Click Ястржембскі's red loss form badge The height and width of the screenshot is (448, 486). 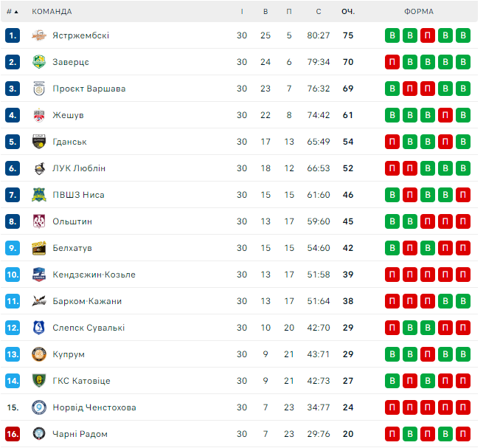click(x=428, y=35)
